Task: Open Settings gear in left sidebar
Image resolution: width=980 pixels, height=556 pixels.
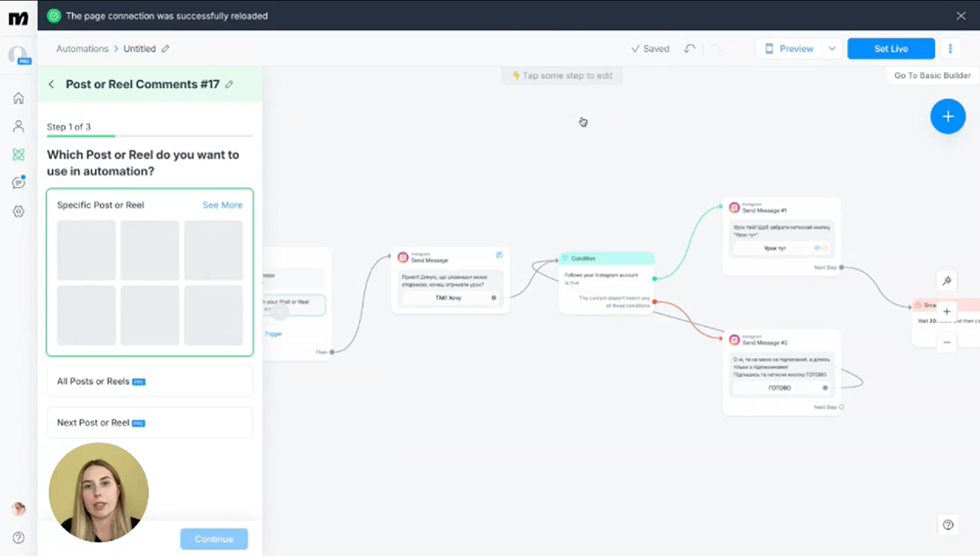Action: click(18, 211)
